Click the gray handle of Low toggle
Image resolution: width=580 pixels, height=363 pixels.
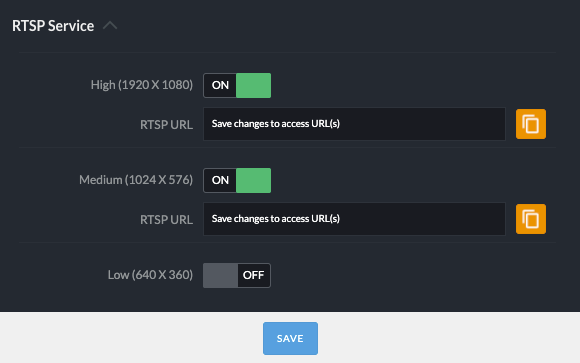[220, 275]
